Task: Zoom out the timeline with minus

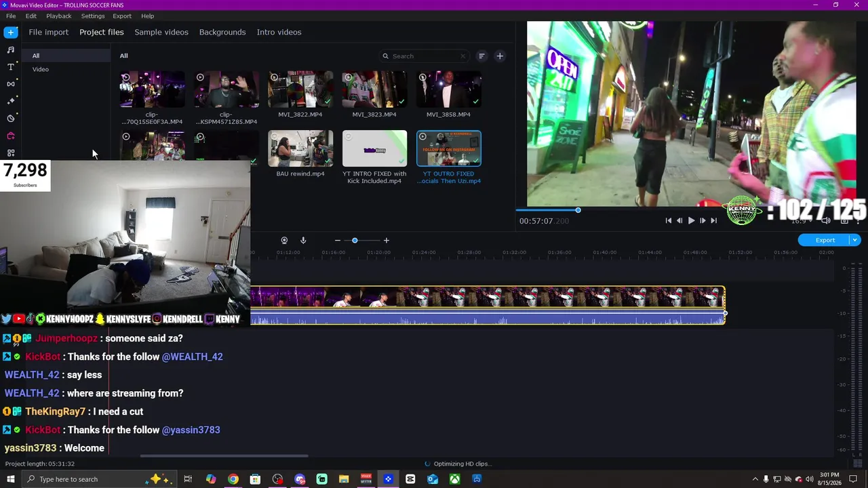Action: tap(337, 241)
